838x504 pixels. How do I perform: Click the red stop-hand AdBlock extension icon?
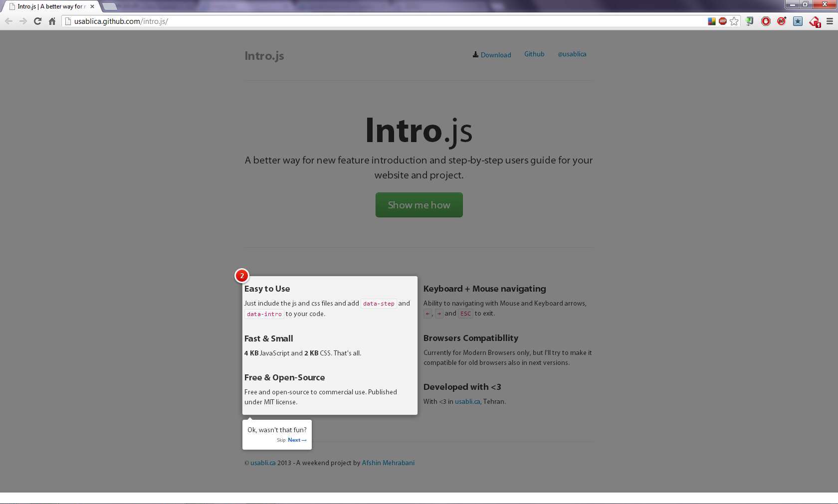pyautogui.click(x=766, y=21)
